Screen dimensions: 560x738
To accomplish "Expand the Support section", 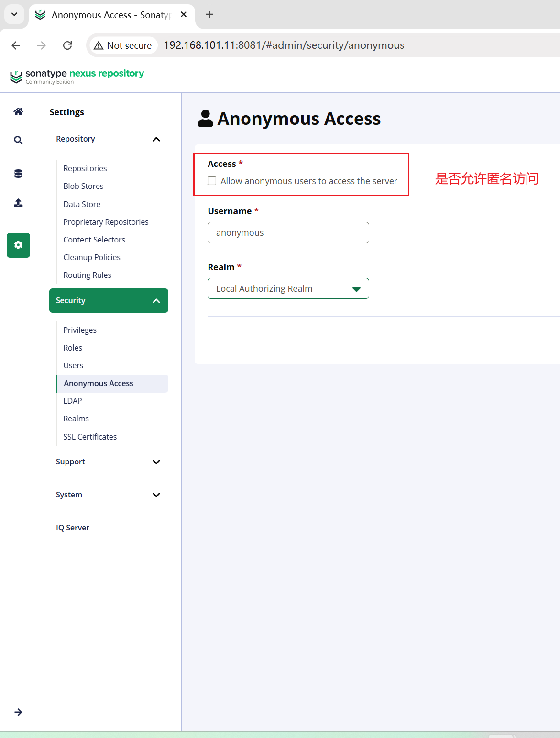I will 109,462.
